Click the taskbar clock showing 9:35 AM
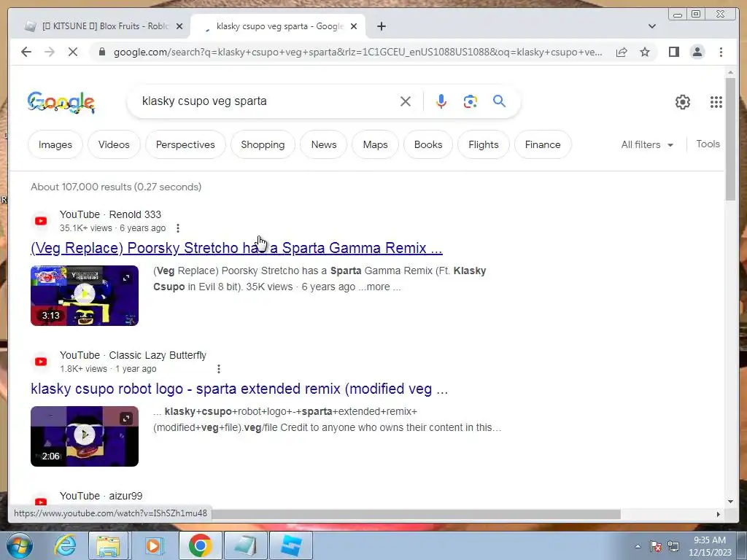The height and width of the screenshot is (560, 747). coord(709,546)
